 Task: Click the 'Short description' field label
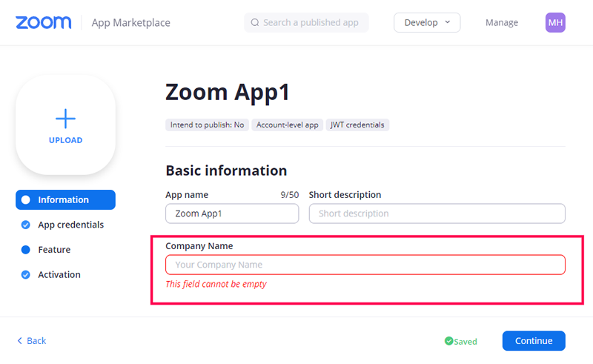click(x=345, y=195)
